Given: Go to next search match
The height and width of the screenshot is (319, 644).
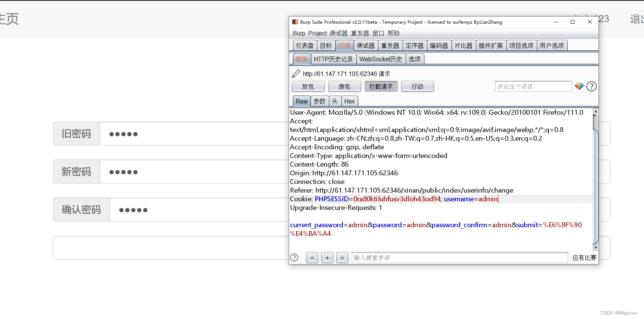Looking at the screenshot, I should point(342,258).
